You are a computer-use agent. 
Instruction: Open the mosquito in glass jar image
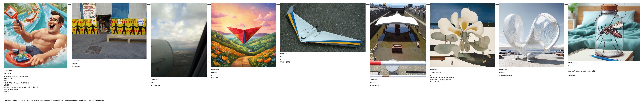[x=604, y=32]
